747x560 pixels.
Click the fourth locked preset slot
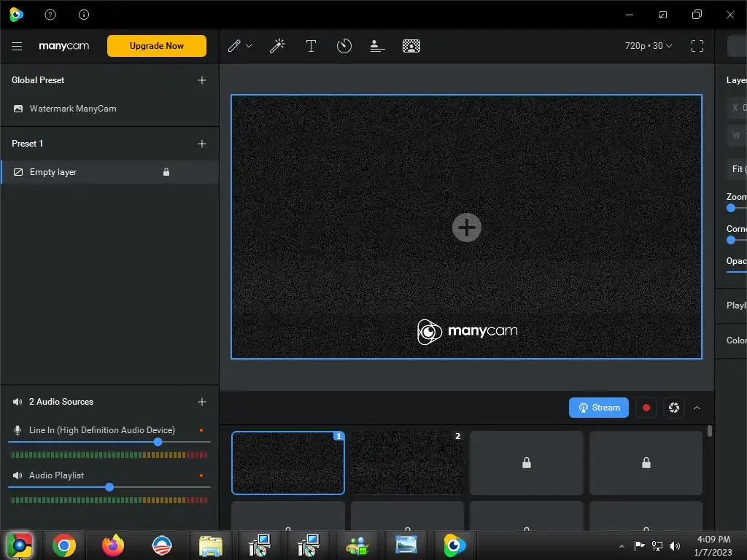pos(646,463)
